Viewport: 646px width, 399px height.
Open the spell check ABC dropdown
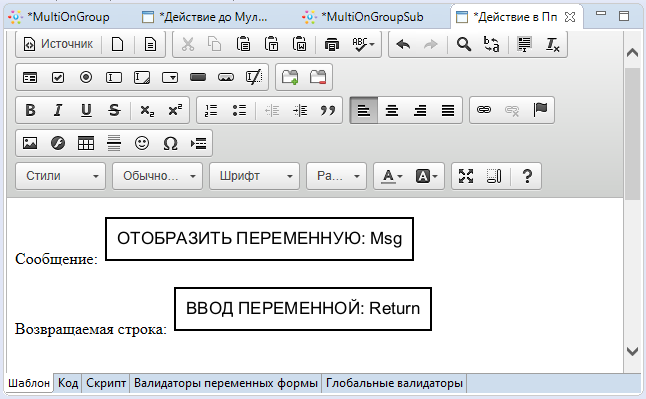click(x=363, y=44)
